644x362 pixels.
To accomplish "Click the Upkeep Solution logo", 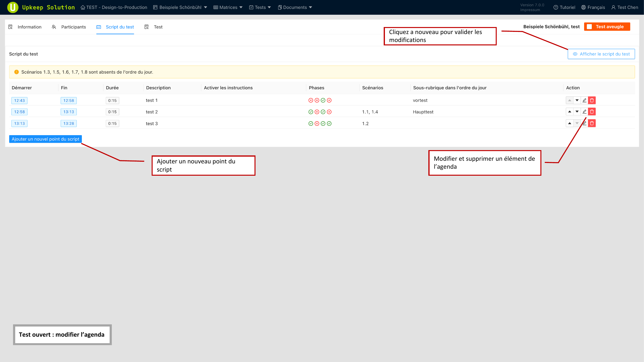I will [13, 7].
